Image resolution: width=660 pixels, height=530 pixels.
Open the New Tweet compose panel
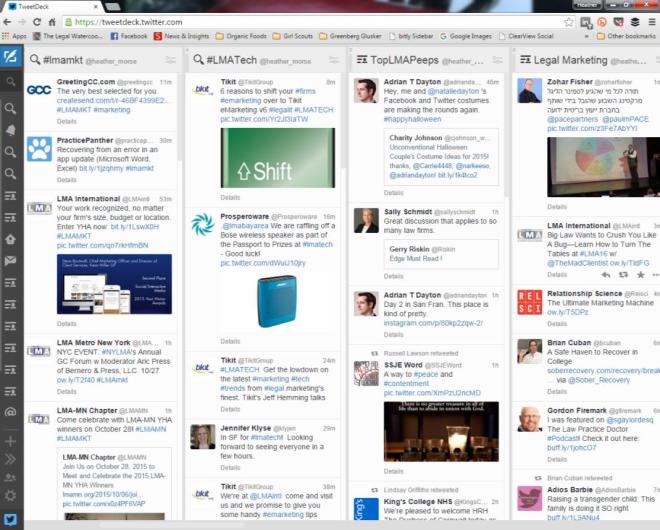tap(11, 56)
